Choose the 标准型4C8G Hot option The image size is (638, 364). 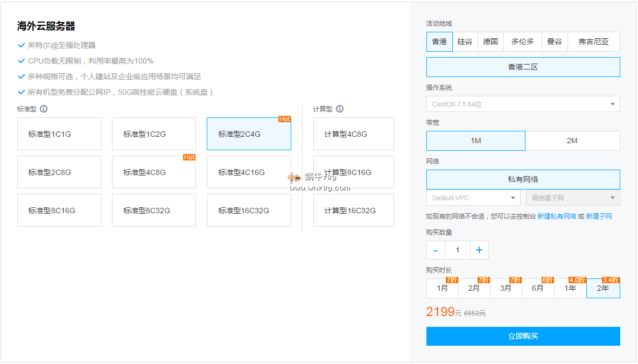(x=154, y=172)
